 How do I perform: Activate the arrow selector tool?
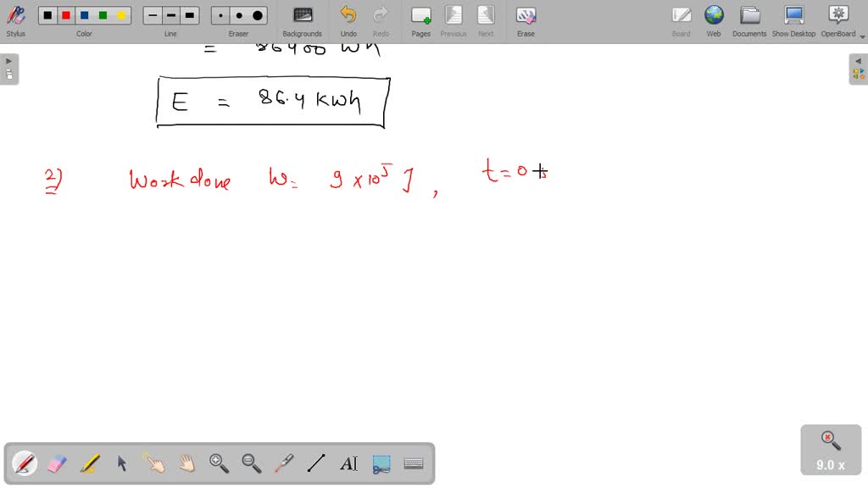121,463
